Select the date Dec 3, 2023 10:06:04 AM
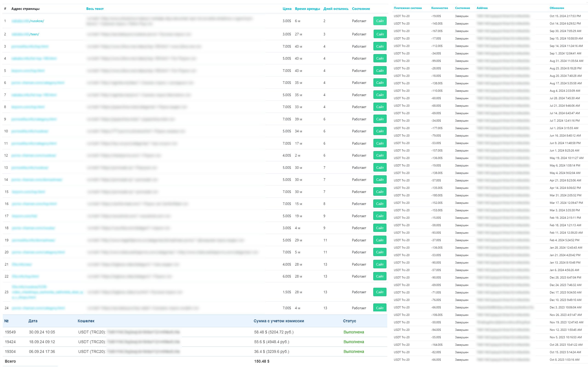588x368 pixels. [565, 308]
